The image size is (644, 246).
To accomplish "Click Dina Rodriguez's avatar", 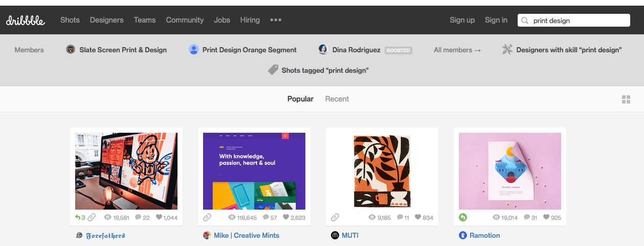I will coord(323,50).
